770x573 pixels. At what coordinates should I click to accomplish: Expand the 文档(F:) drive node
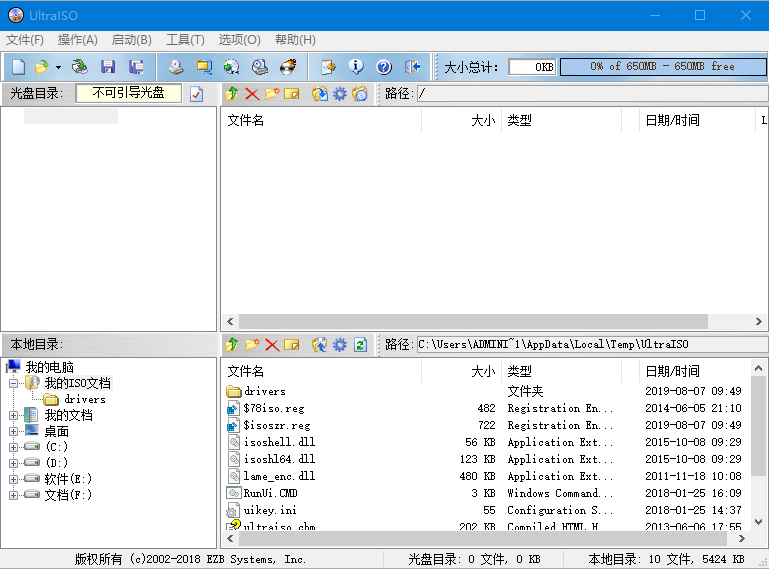[x=14, y=495]
